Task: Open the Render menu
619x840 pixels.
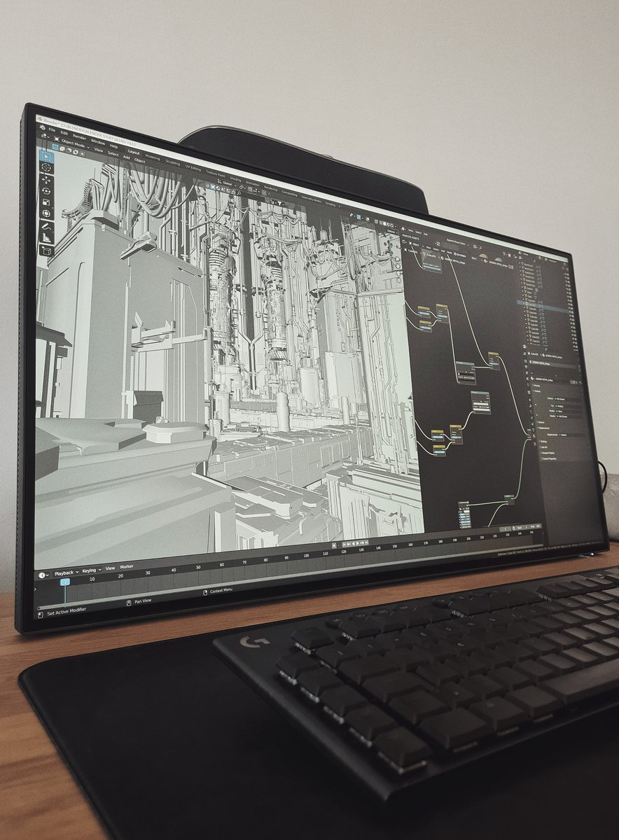Action: click(79, 136)
